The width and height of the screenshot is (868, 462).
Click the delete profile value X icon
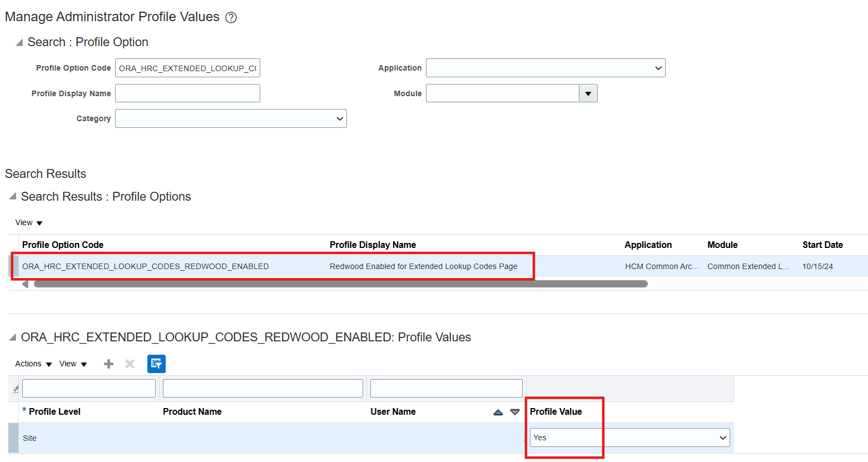(x=130, y=364)
